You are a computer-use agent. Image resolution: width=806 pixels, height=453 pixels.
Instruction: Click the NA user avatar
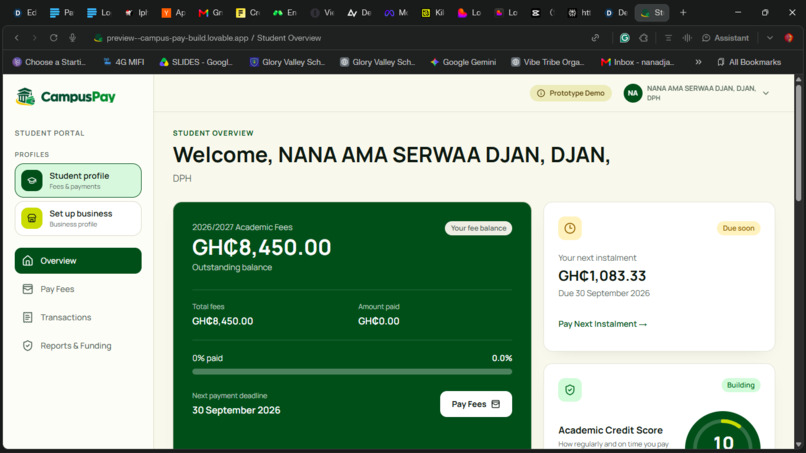click(x=633, y=93)
